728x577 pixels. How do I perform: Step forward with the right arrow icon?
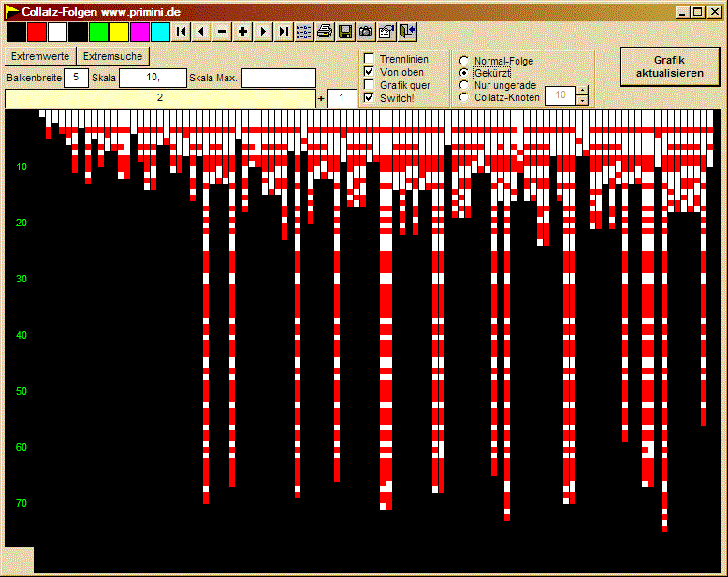[263, 32]
